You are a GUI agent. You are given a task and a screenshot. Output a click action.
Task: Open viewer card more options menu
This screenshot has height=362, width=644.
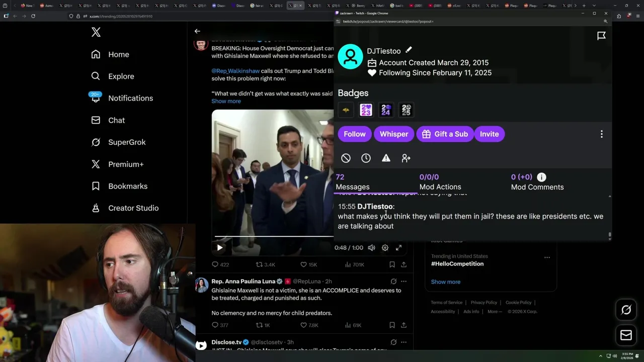pos(601,134)
